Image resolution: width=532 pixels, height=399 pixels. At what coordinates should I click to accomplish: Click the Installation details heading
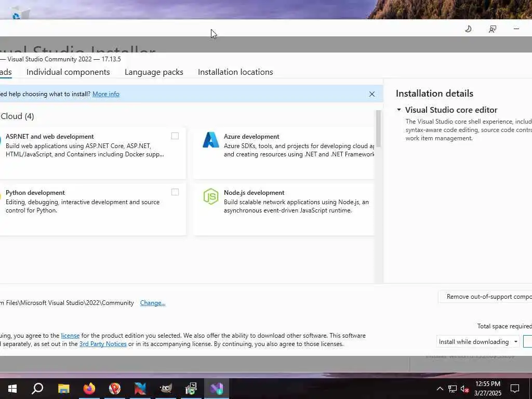[434, 94]
